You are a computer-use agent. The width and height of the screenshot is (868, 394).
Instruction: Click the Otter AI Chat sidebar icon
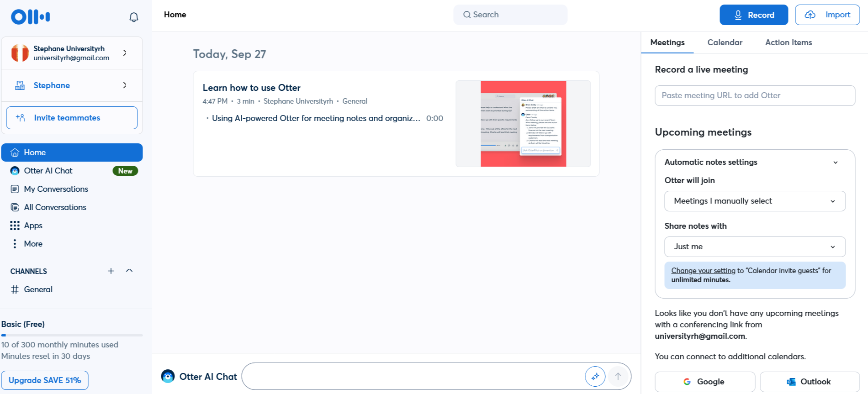point(15,171)
